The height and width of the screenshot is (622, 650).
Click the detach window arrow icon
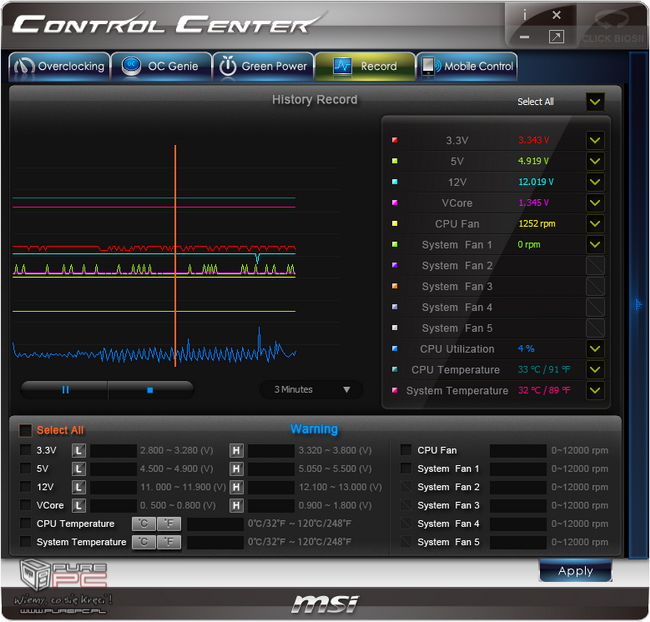point(556,37)
